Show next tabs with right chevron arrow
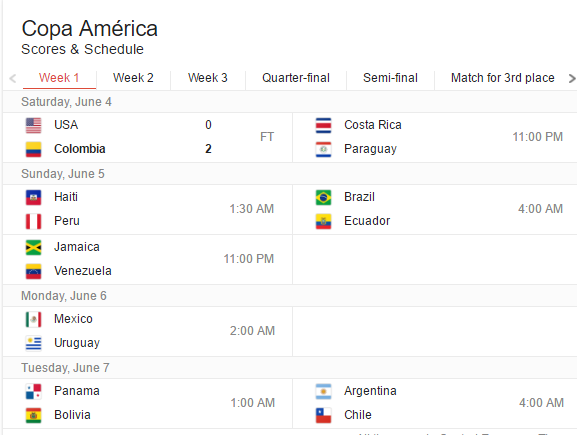The width and height of the screenshot is (577, 435). pos(571,78)
